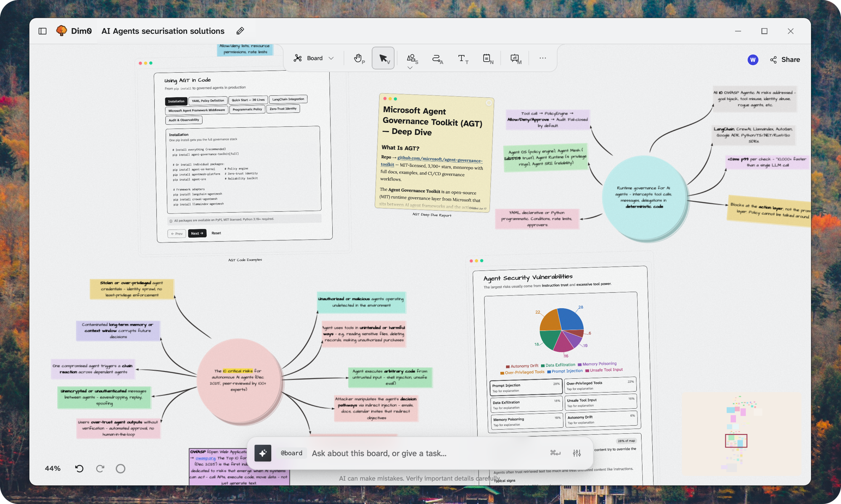Click the circle on AGT note corner

coord(489,103)
